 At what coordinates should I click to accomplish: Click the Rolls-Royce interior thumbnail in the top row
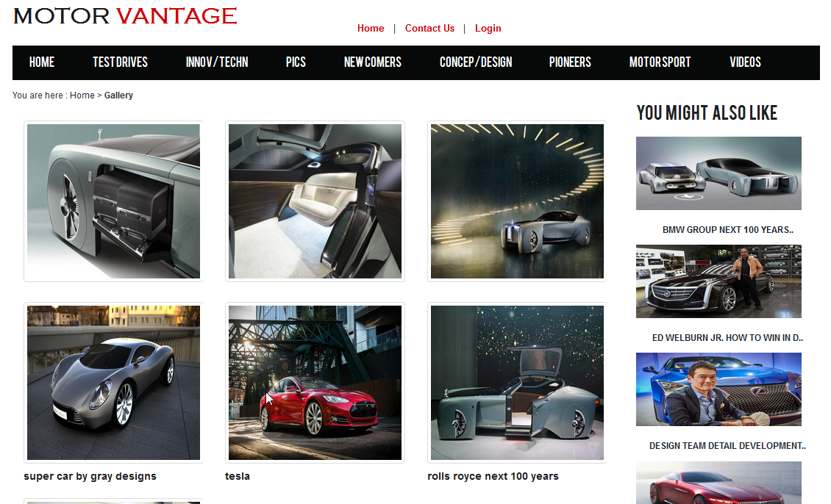pos(315,201)
